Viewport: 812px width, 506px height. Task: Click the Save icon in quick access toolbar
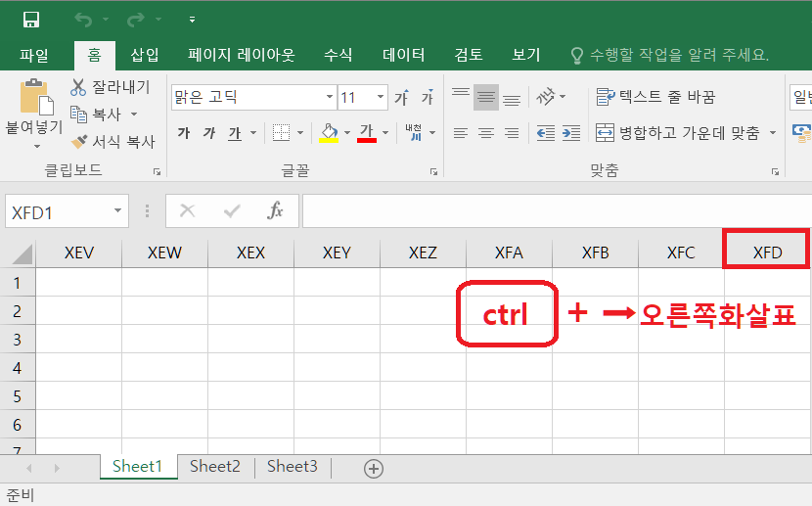(31, 20)
